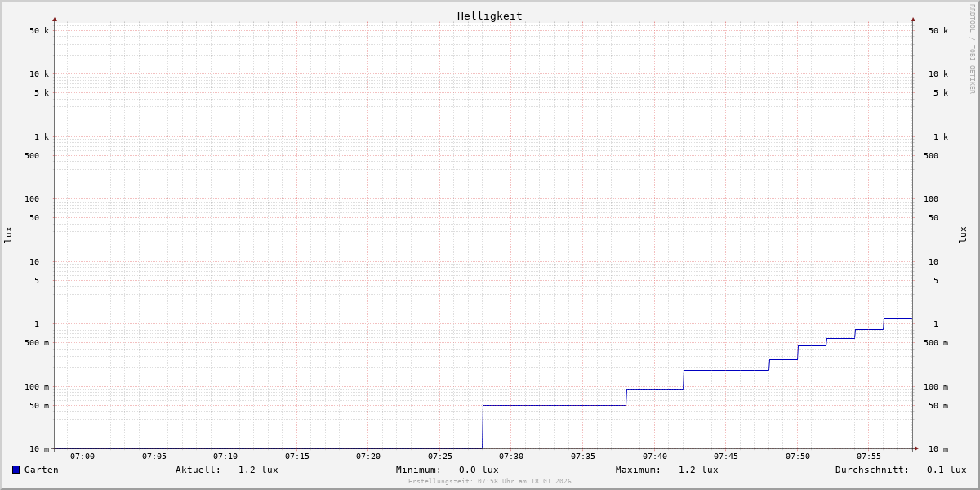Image resolution: width=980 pixels, height=490 pixels.
Task: Click the "5 k" label on the left axis
Action: pyautogui.click(x=42, y=93)
